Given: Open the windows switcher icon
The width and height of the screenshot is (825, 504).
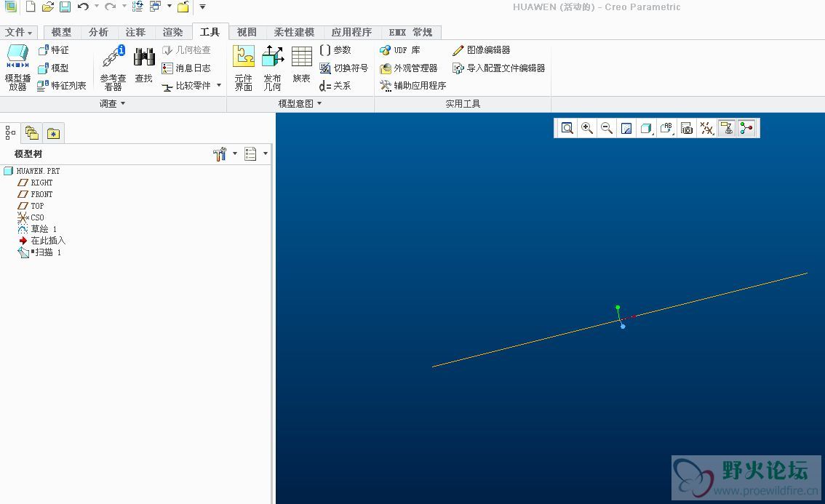Looking at the screenshot, I should [155, 7].
